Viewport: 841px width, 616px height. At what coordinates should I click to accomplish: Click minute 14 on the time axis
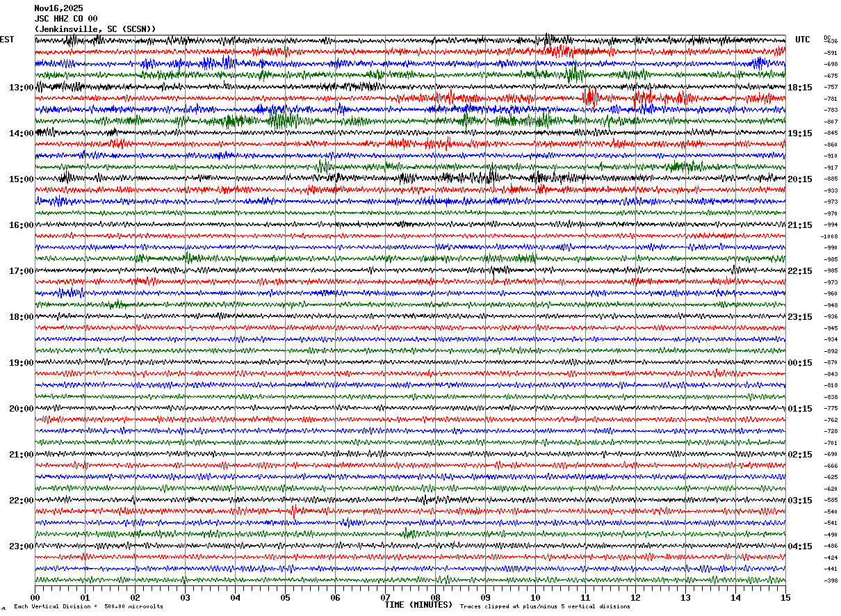735,597
